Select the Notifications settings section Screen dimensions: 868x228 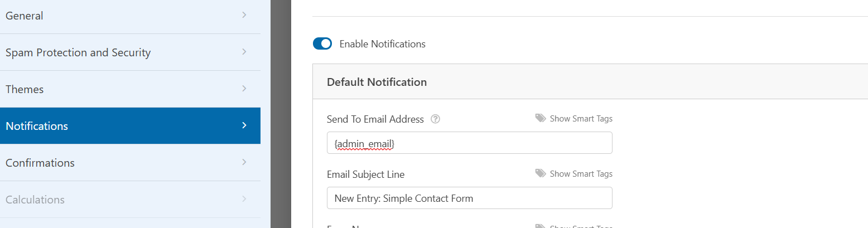tap(130, 126)
